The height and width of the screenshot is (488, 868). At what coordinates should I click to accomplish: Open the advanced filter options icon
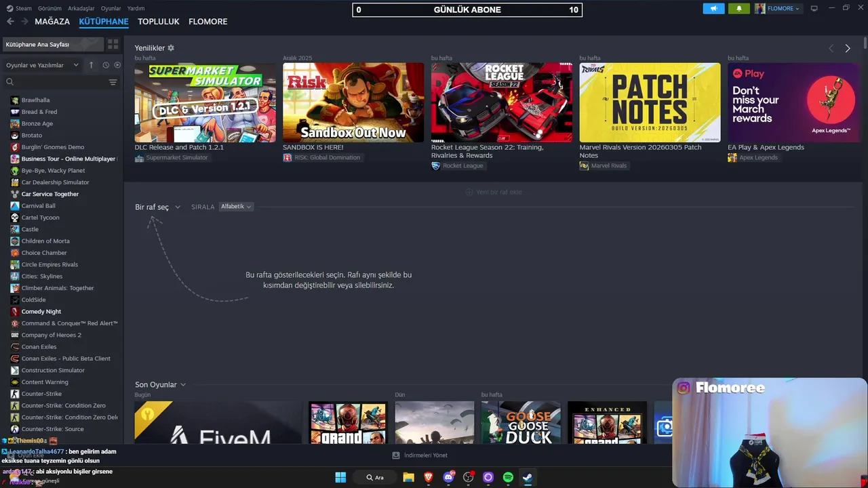click(x=113, y=82)
